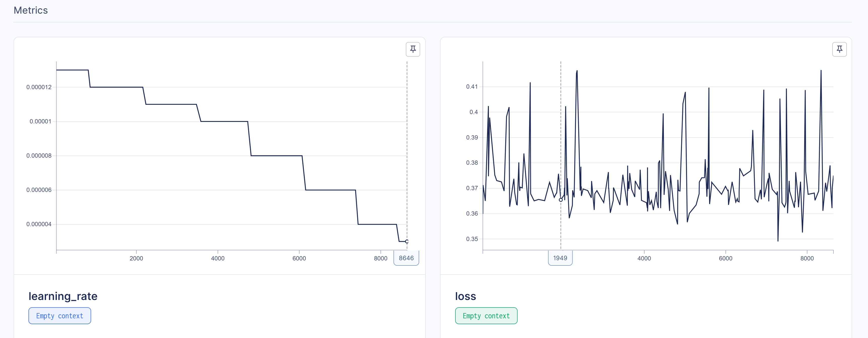Click 0.000004 y-axis label on learning_rate chart
868x338 pixels.
click(39, 224)
